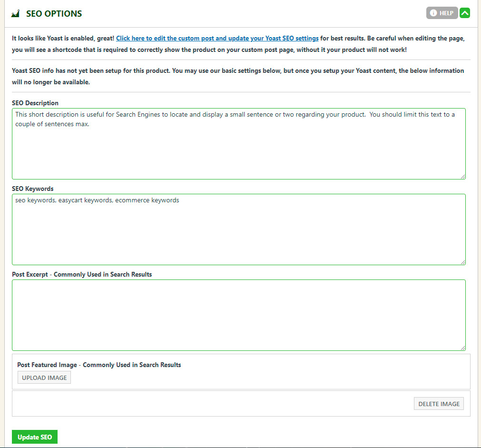Click the Post Excerpt resize handle
Viewport: 481px width, 448px height.
[x=462, y=348]
